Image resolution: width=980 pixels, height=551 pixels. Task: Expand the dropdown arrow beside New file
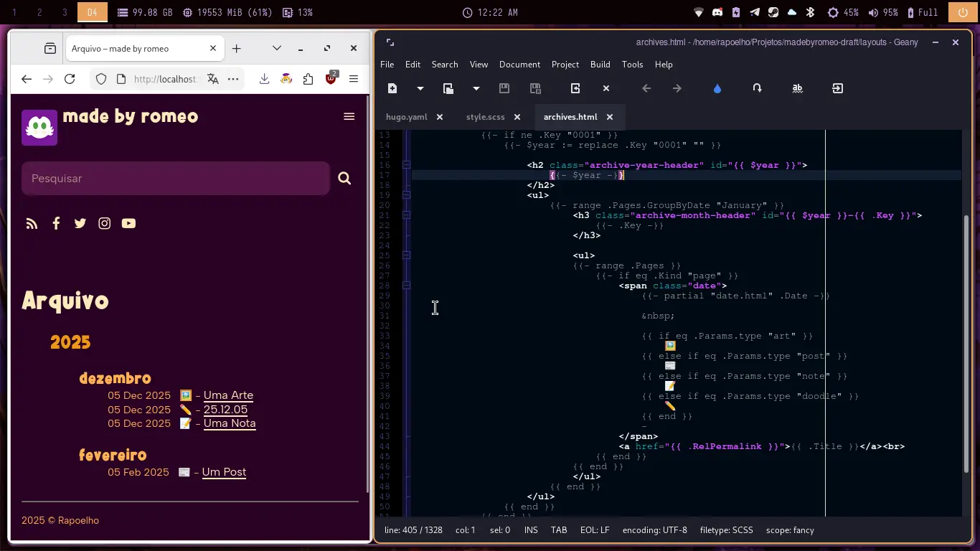[420, 88]
